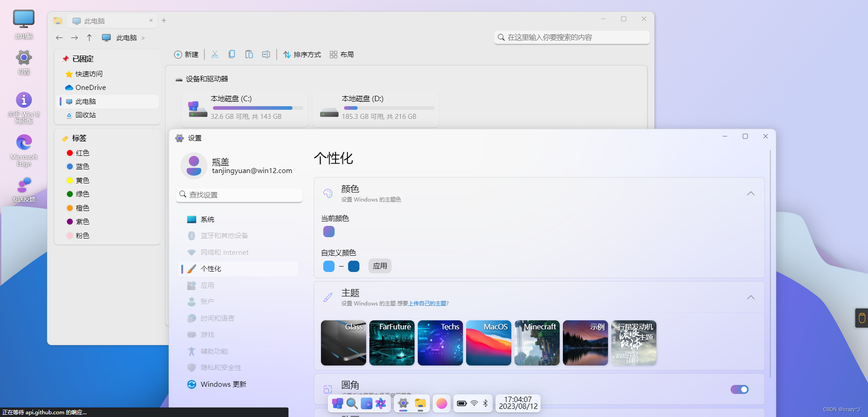Open OneDrive in Explorer sidebar

click(108, 87)
